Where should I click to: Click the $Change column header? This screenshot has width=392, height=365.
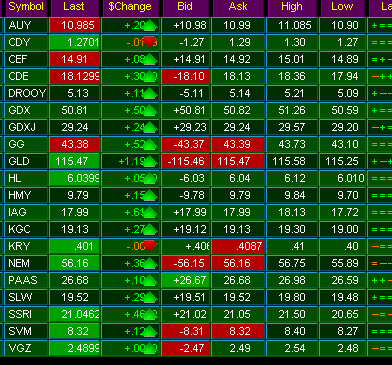[x=130, y=7]
